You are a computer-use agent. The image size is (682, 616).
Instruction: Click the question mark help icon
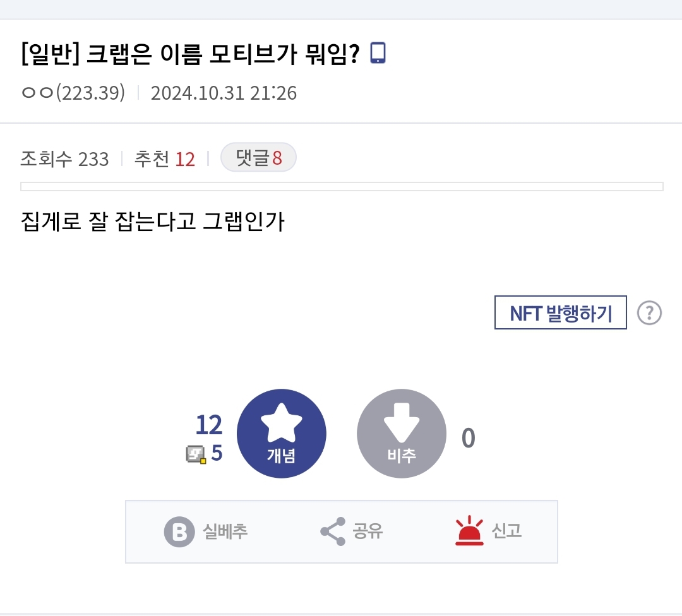tap(649, 313)
